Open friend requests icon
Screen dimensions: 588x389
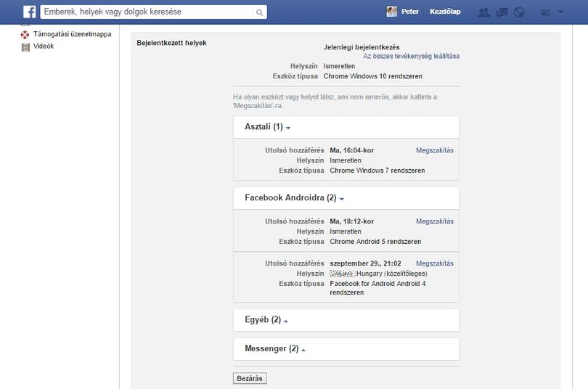pos(483,12)
